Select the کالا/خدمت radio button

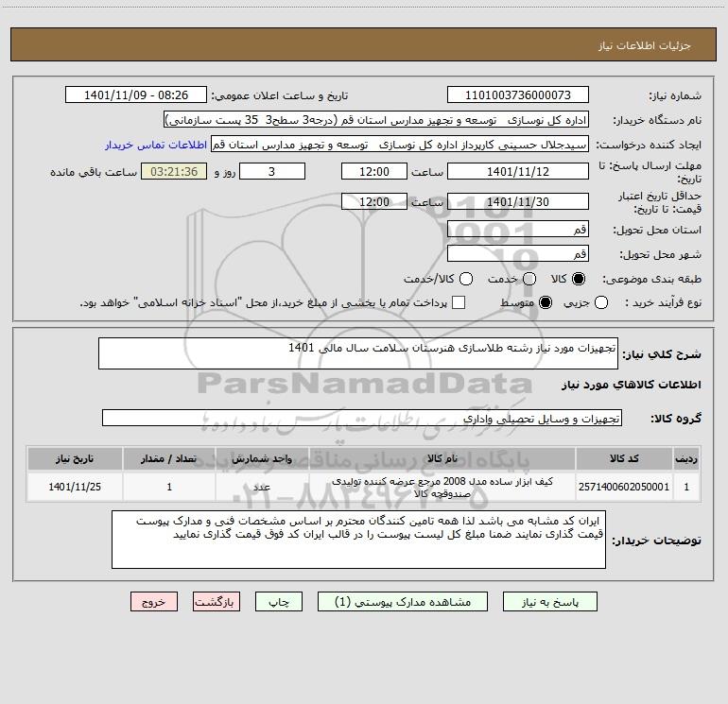466,279
